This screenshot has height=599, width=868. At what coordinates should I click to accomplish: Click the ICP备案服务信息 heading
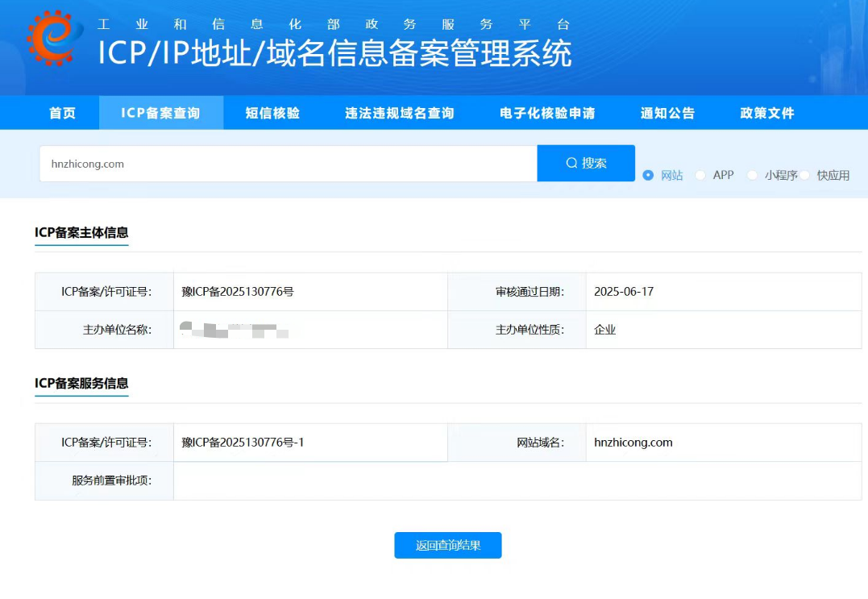coord(81,383)
